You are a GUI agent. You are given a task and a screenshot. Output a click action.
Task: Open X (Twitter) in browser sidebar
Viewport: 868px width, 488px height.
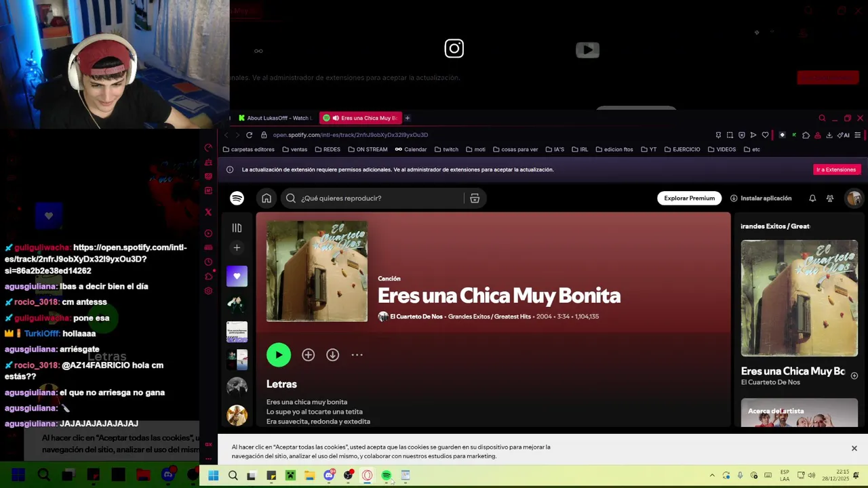point(208,212)
